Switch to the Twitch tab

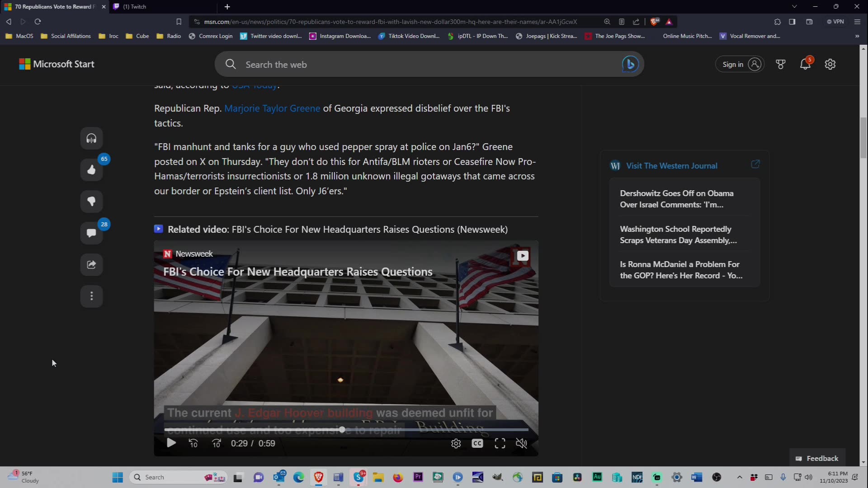click(136, 7)
